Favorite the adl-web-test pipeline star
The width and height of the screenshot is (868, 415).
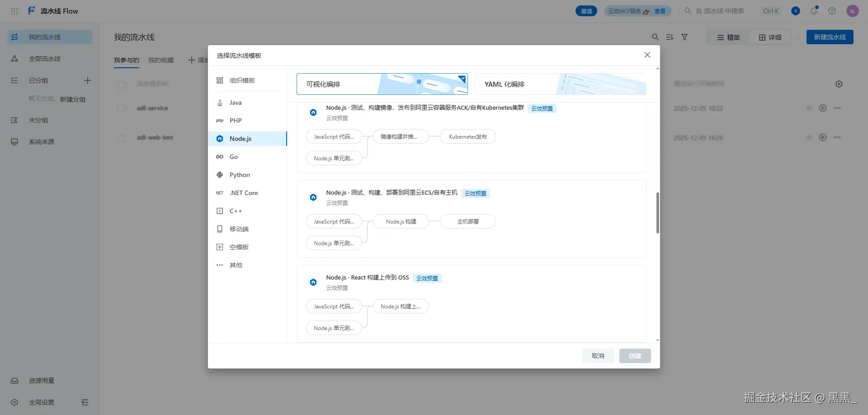[x=809, y=137]
